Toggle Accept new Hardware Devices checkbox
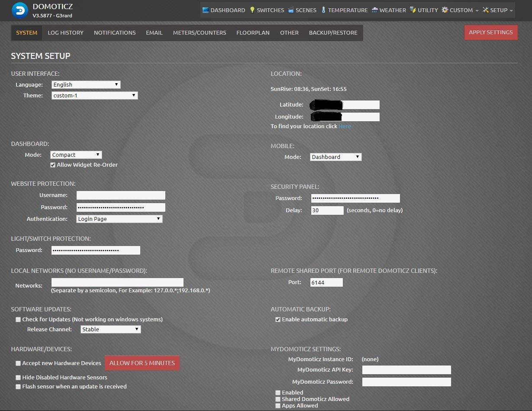532x411 pixels. coord(18,363)
